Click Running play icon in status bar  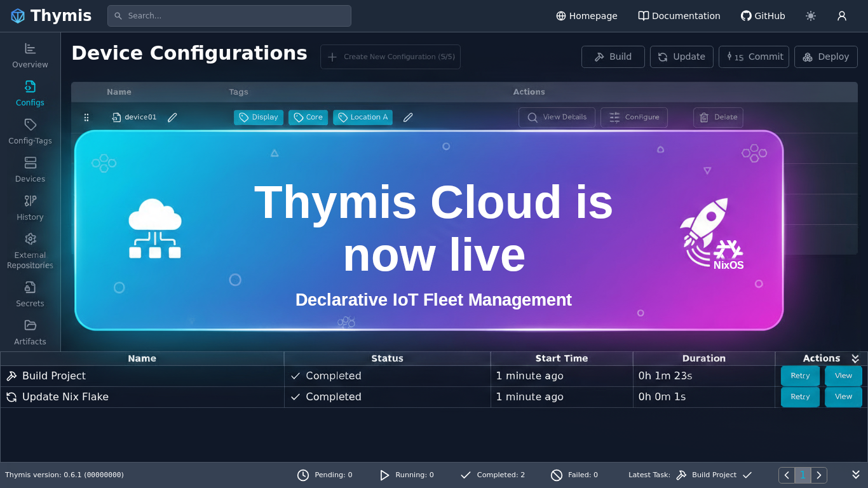(x=384, y=475)
